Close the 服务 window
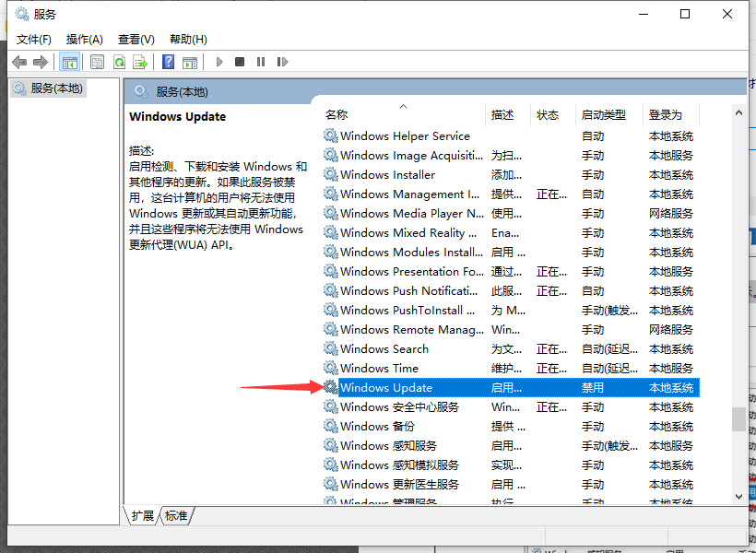 click(x=727, y=14)
